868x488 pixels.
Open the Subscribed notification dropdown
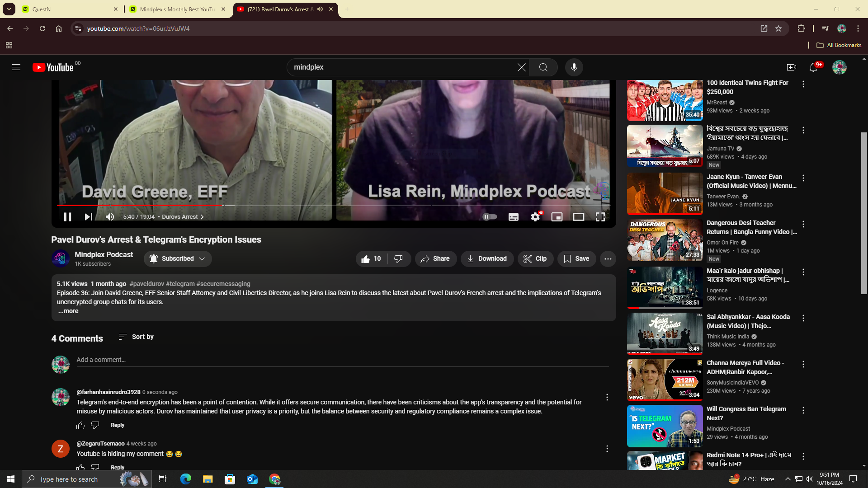(178, 259)
